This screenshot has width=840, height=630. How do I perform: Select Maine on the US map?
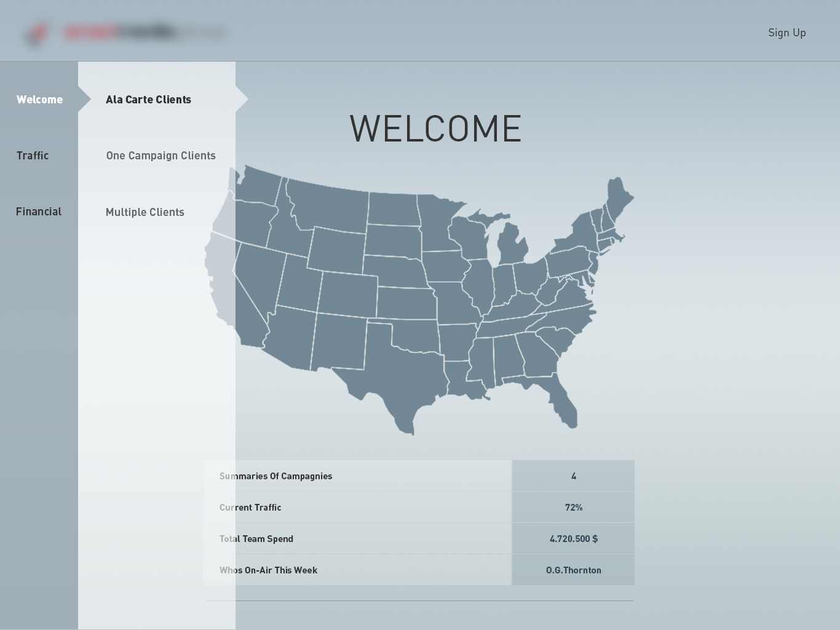pos(618,197)
